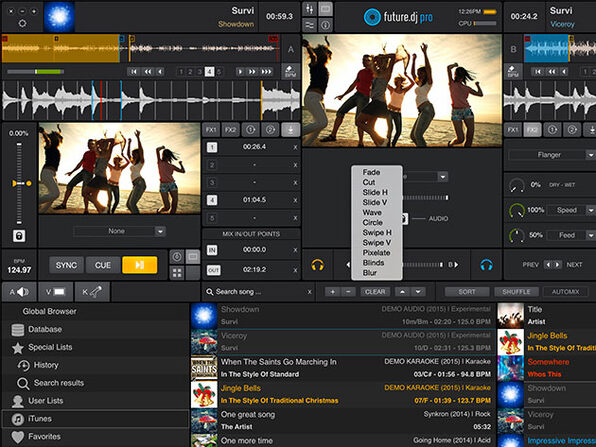Choose Blur transition
596x447 pixels.
pyautogui.click(x=370, y=273)
